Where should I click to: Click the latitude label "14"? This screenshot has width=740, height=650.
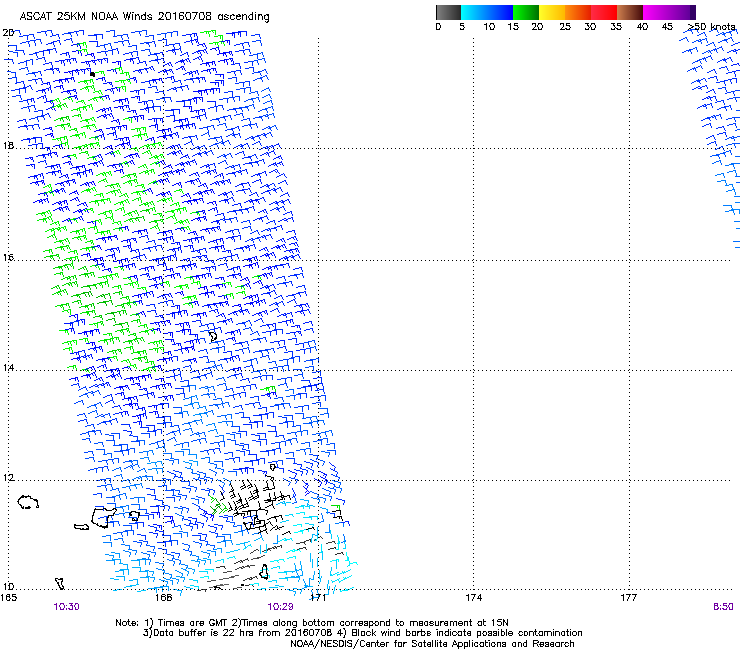tap(8, 368)
